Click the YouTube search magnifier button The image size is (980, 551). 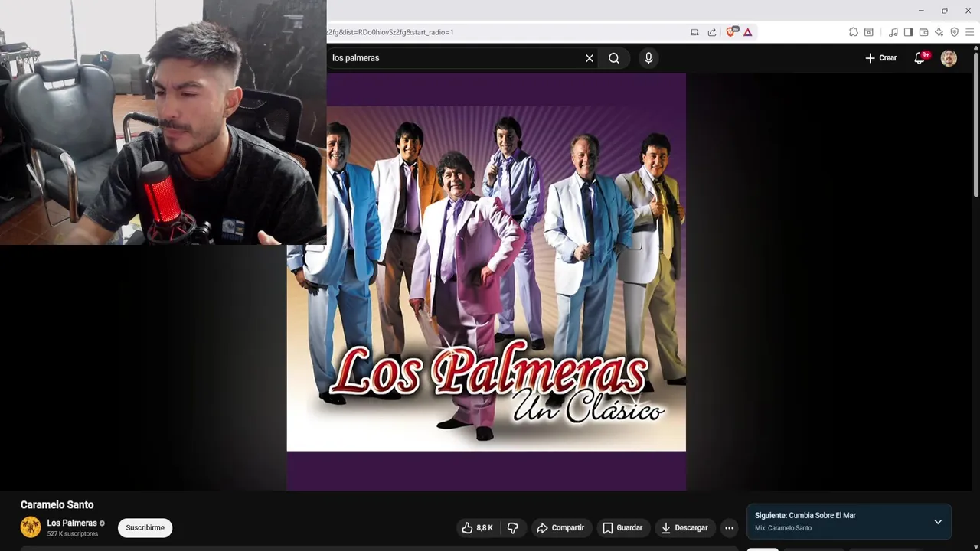click(614, 58)
